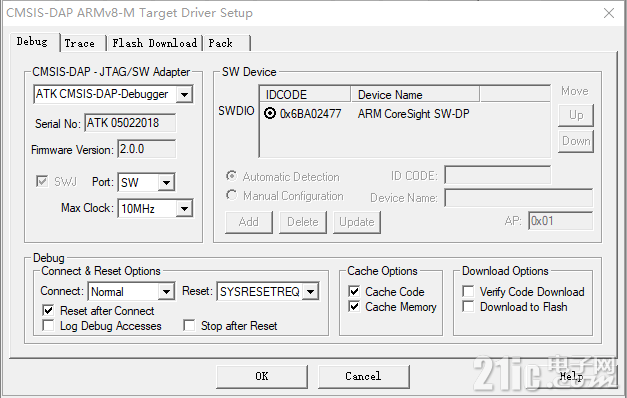Click the OK button

pos(262,376)
